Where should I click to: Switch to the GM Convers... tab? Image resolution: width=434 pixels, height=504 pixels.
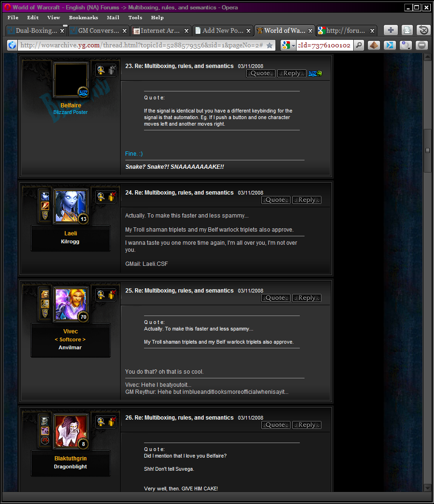pyautogui.click(x=99, y=30)
